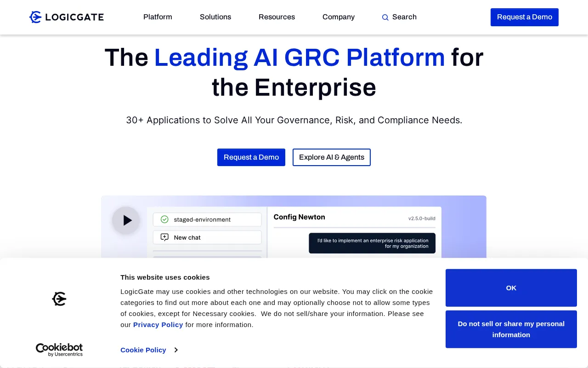Choose Do not sell or share my personal information

pyautogui.click(x=511, y=329)
